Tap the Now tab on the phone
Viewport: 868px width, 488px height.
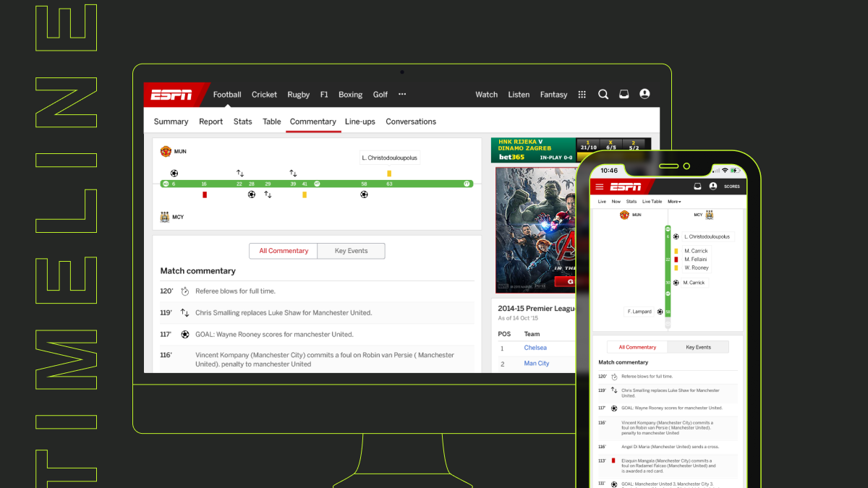(616, 202)
